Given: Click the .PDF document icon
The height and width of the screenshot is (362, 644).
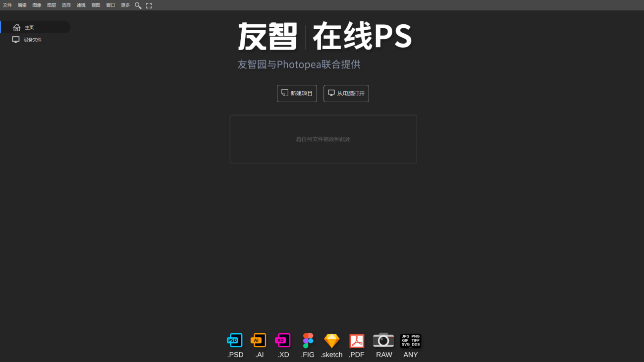Looking at the screenshot, I should click(x=356, y=341).
